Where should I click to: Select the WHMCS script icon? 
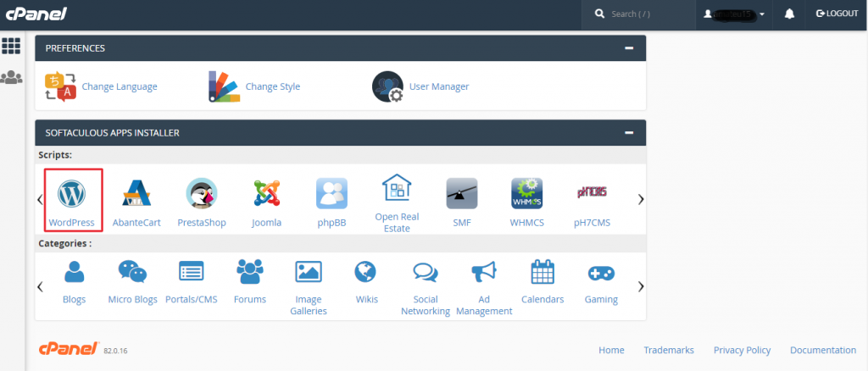tap(526, 194)
